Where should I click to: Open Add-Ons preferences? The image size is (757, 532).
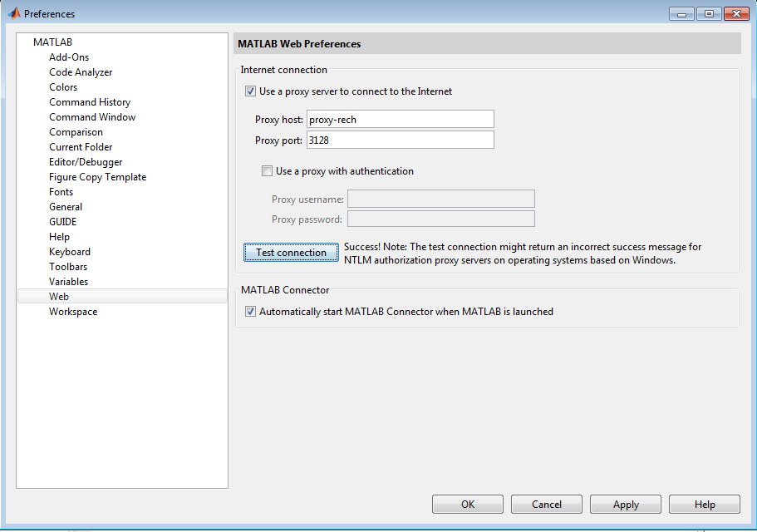[69, 57]
